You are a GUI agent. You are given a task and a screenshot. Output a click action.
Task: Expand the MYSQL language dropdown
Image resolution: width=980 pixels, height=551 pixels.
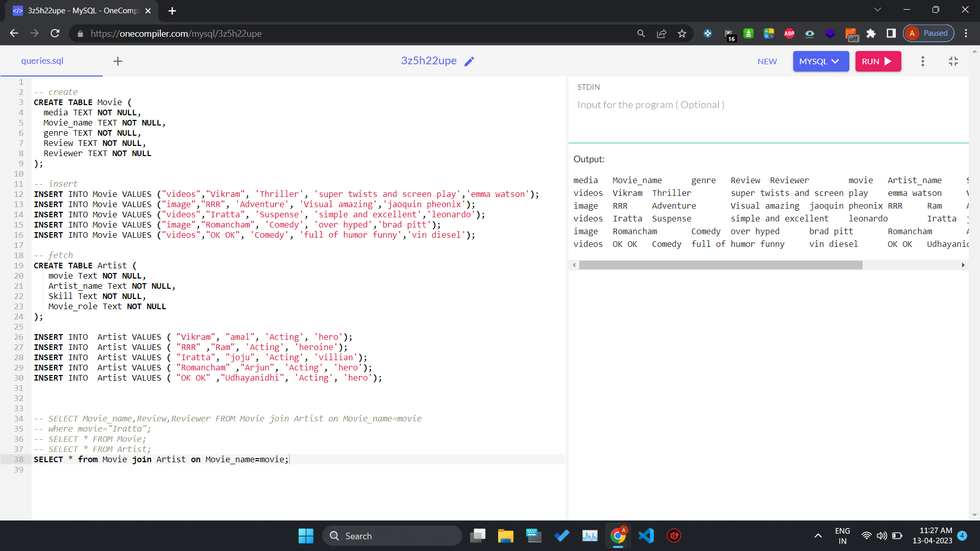click(820, 61)
